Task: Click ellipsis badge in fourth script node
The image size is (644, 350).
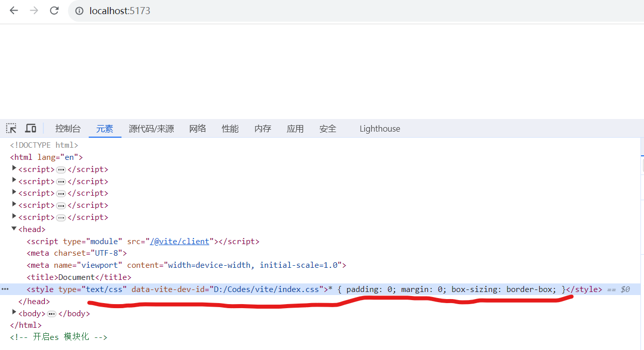Action: click(x=61, y=206)
